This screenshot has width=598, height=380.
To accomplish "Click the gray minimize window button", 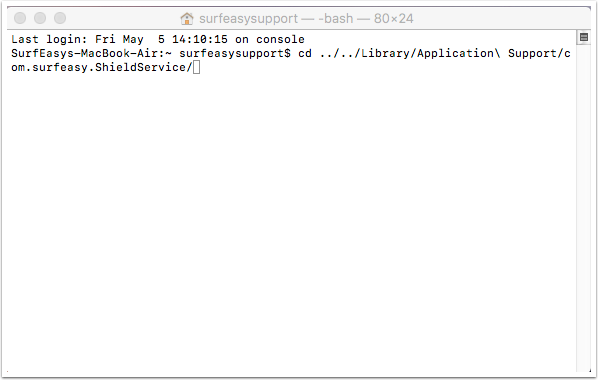I will pyautogui.click(x=40, y=18).
